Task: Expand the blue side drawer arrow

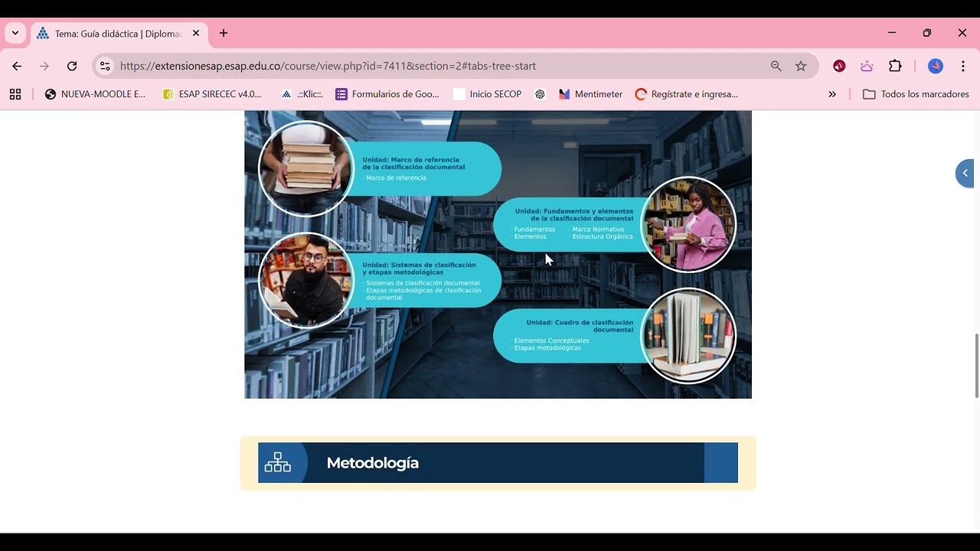Action: pos(965,173)
